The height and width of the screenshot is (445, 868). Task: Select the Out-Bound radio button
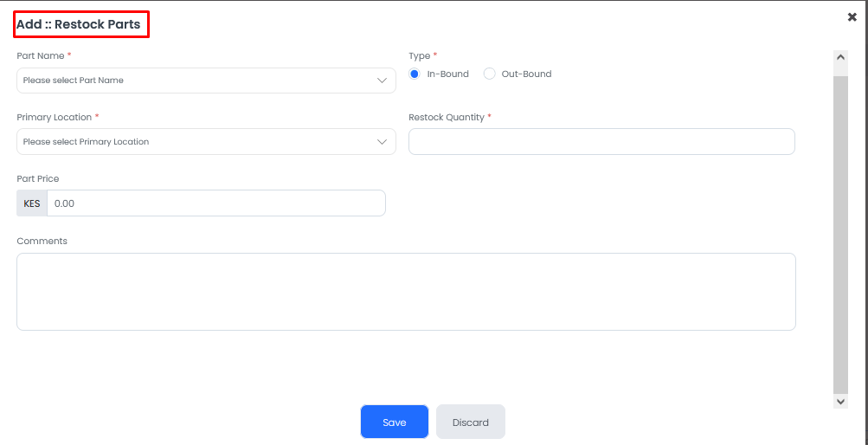click(x=489, y=74)
